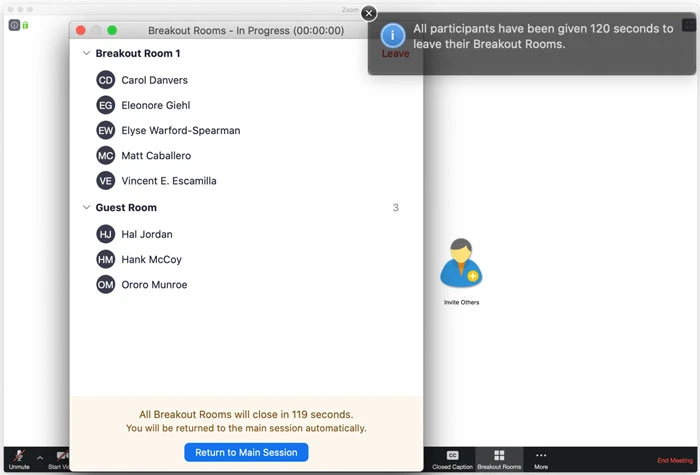Select Eleonore Giehl in Breakout Room 1

(155, 105)
